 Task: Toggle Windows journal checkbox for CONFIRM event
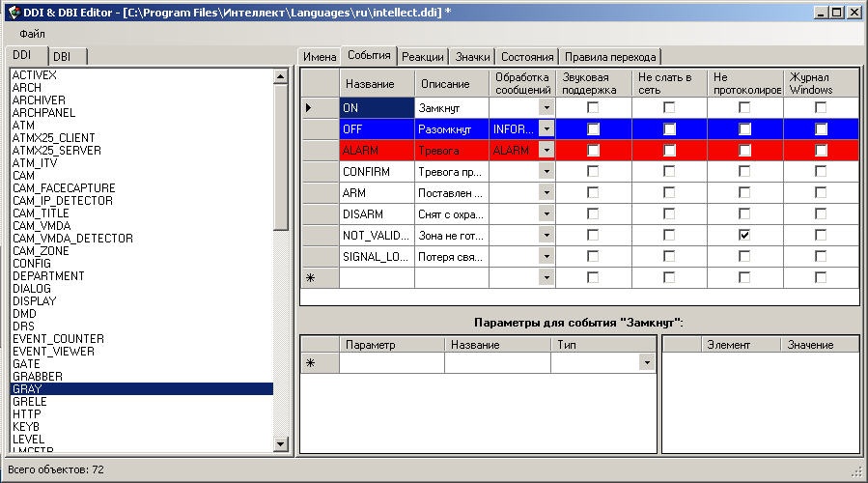click(x=821, y=171)
